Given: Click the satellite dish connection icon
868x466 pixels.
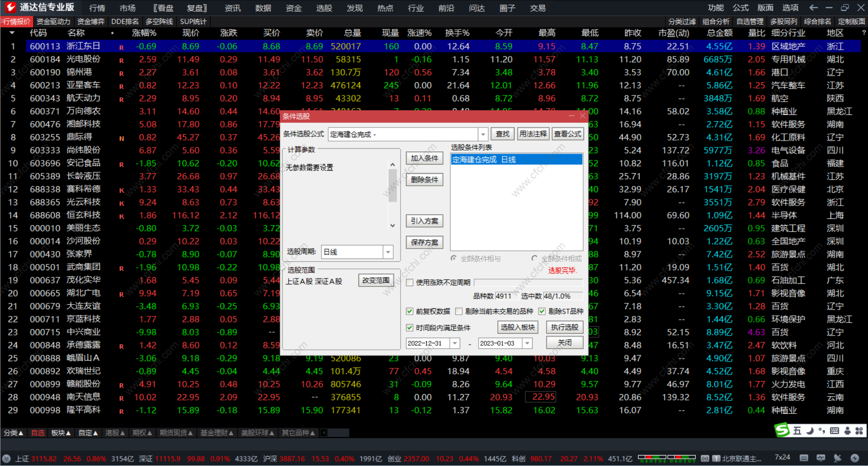Looking at the screenshot, I should [838, 458].
